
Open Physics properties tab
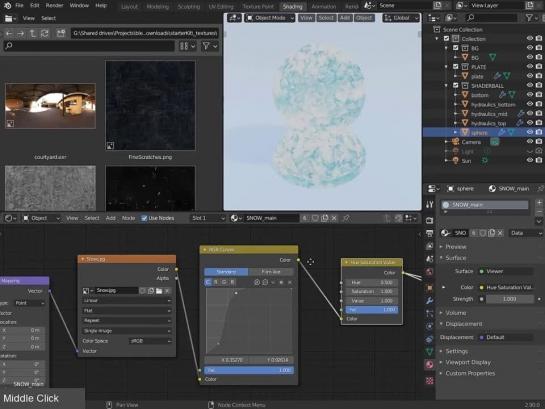pos(430,326)
